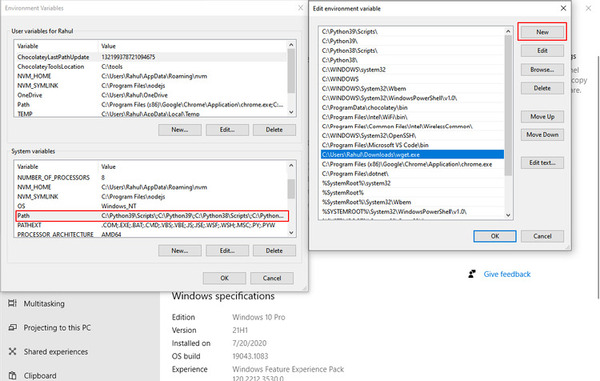Screen dimensions: 600x381
Task: Click the Move Down button
Action: [x=542, y=135]
